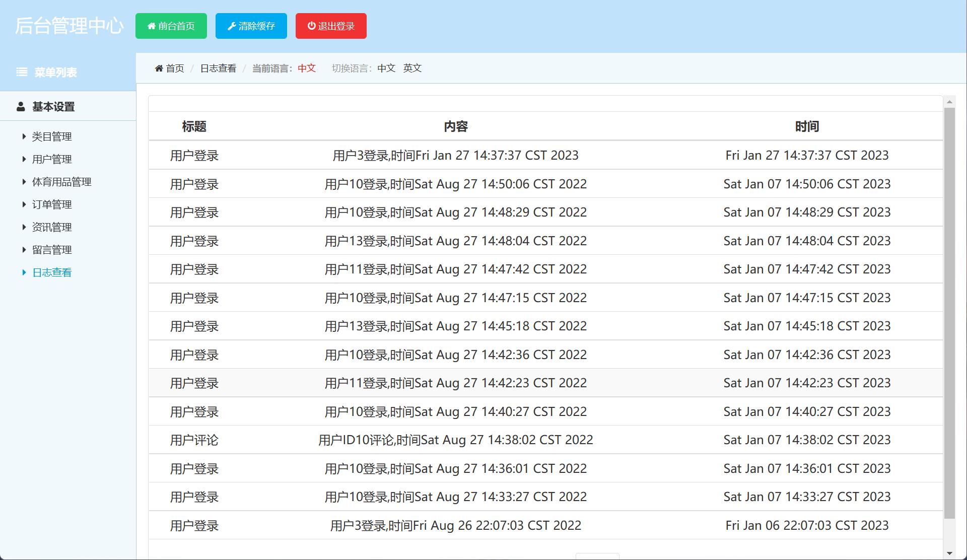This screenshot has width=967, height=560.
Task: Click the wrench icon on 清除缓存 button
Action: (x=232, y=26)
